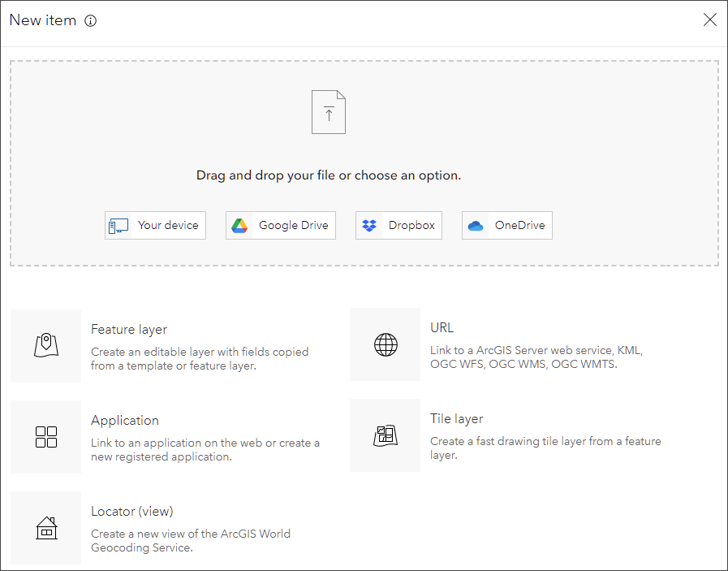Click the Tile layer icon
728x571 pixels.
click(385, 435)
